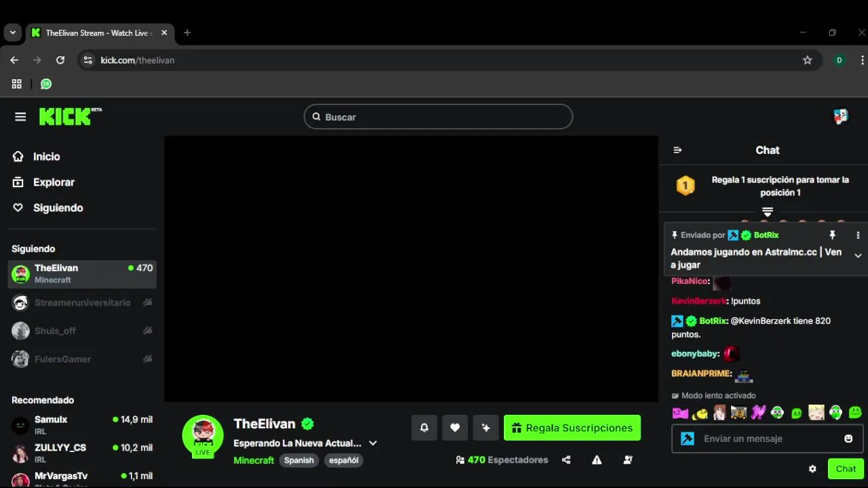Click the español tag

[344, 460]
